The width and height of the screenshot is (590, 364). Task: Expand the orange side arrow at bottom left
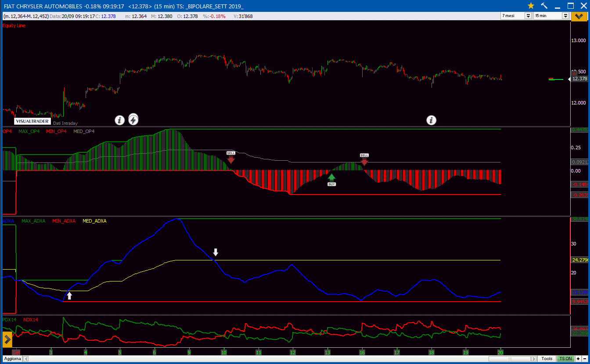point(7,339)
